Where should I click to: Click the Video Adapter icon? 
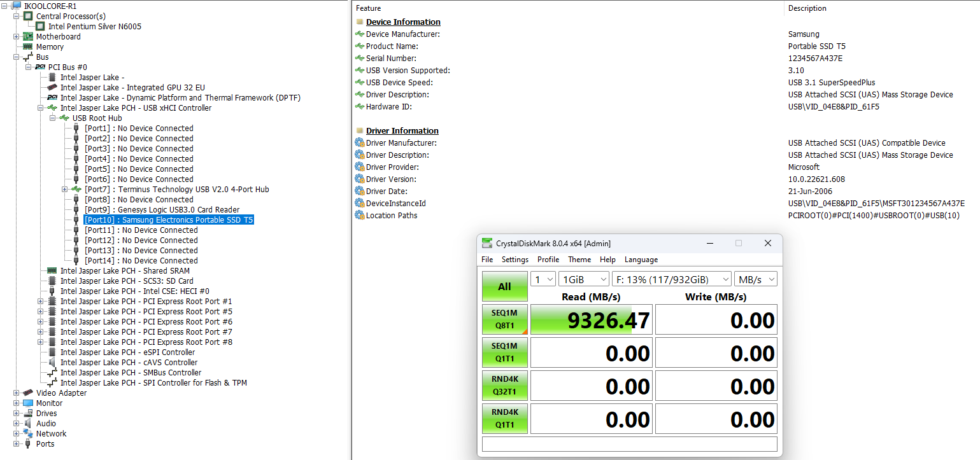[x=28, y=393]
